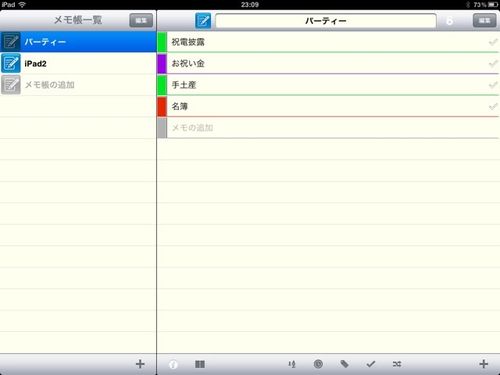Open the 手土産 memo
This screenshot has width=500, height=375.
(x=328, y=85)
